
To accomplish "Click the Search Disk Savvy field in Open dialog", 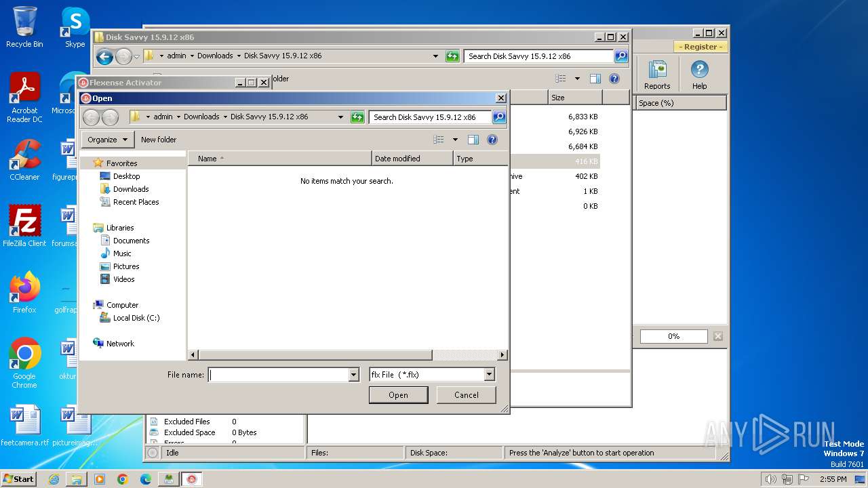I will pyautogui.click(x=431, y=117).
